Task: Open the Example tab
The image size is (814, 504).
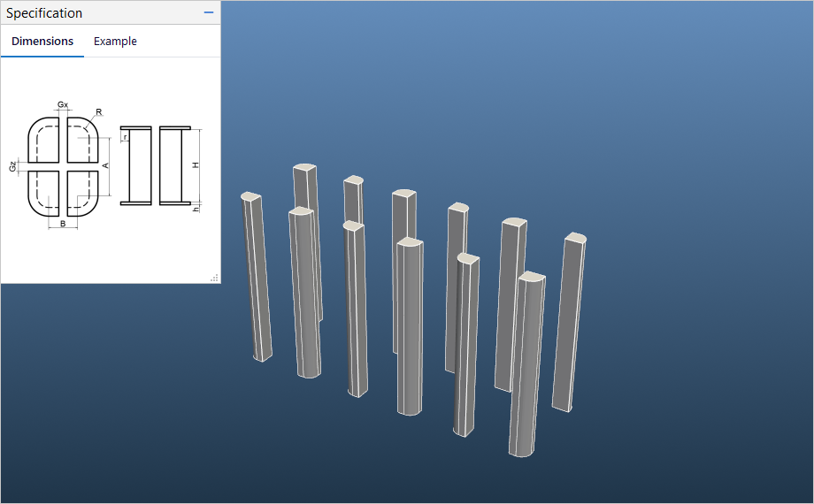Action: [115, 41]
